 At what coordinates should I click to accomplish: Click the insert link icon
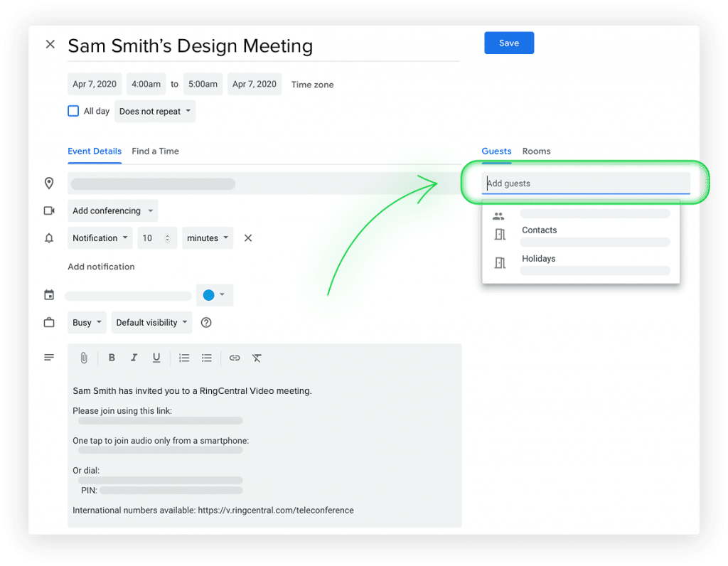tap(235, 358)
